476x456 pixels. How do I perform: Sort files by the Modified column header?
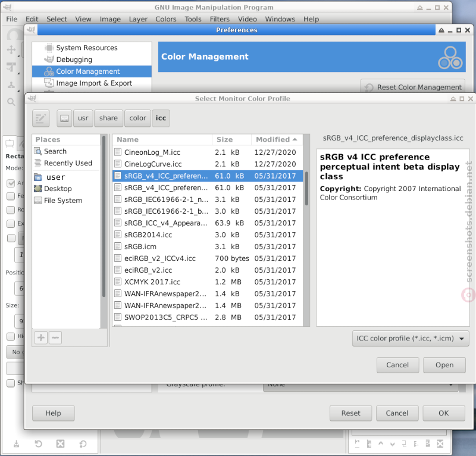tap(277, 139)
